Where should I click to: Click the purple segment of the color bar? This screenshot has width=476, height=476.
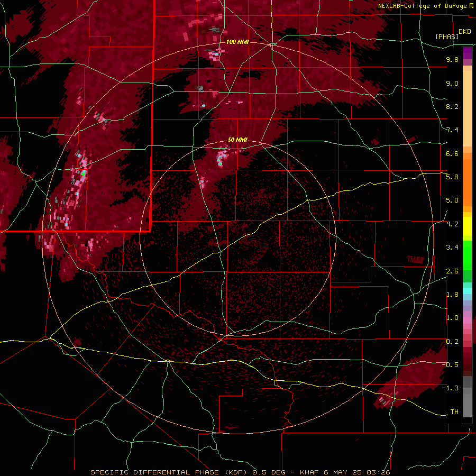pos(467,53)
